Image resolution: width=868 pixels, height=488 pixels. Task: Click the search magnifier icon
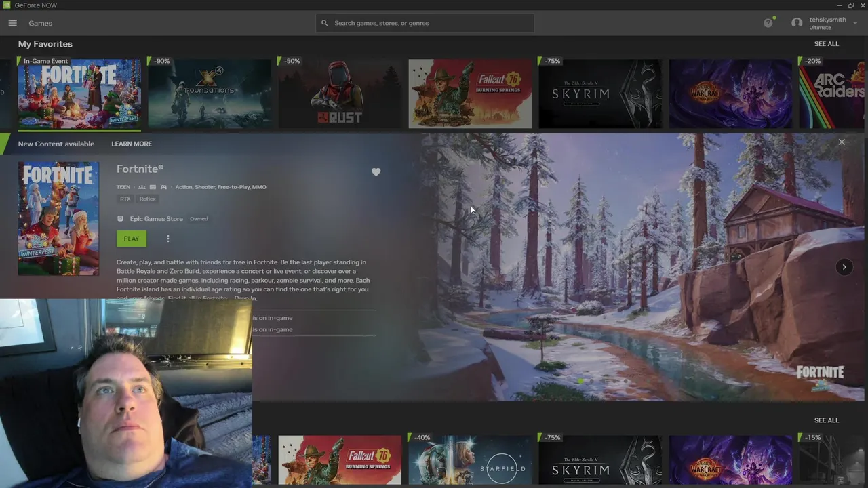[324, 23]
